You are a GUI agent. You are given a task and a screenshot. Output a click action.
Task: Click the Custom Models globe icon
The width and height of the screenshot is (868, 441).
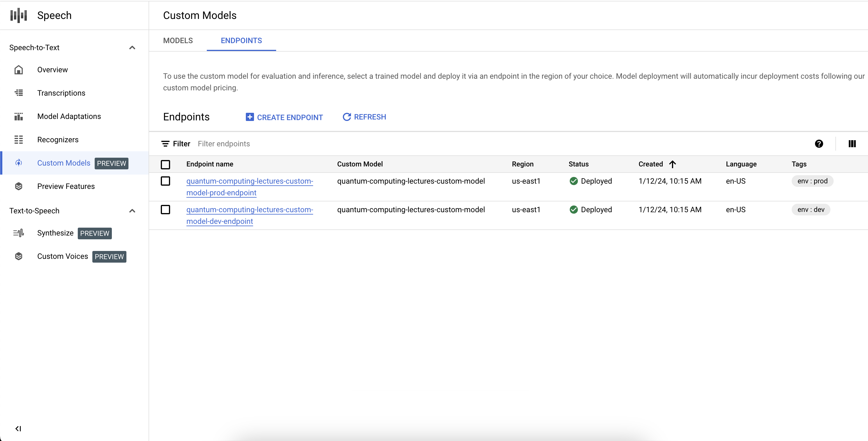tap(18, 163)
